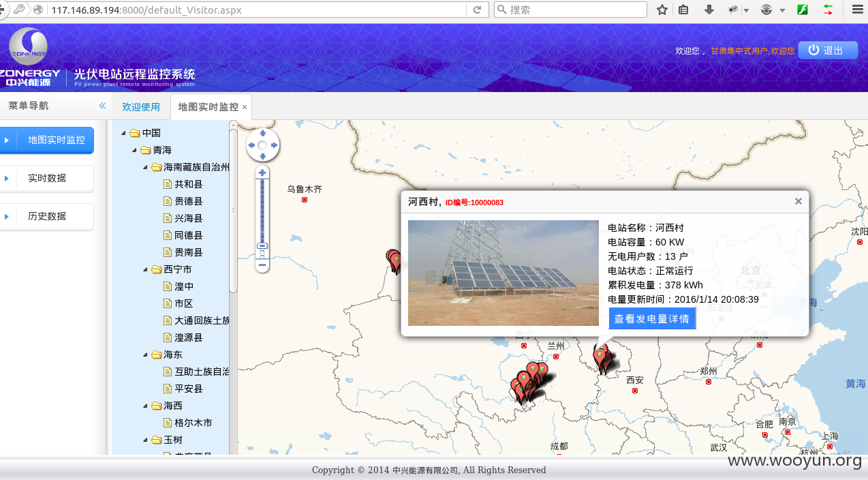This screenshot has width=868, height=480.
Task: Pan the map up with the arrow
Action: coord(262,133)
